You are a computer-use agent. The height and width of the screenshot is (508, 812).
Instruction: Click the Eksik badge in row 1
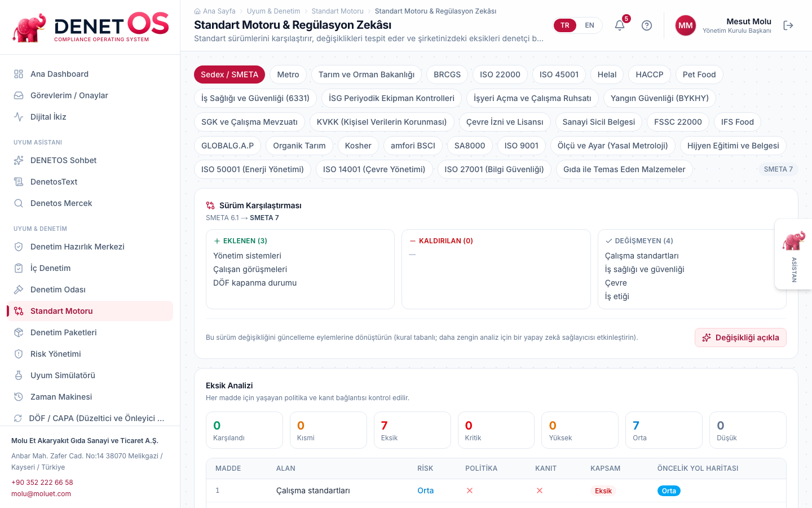tap(603, 491)
